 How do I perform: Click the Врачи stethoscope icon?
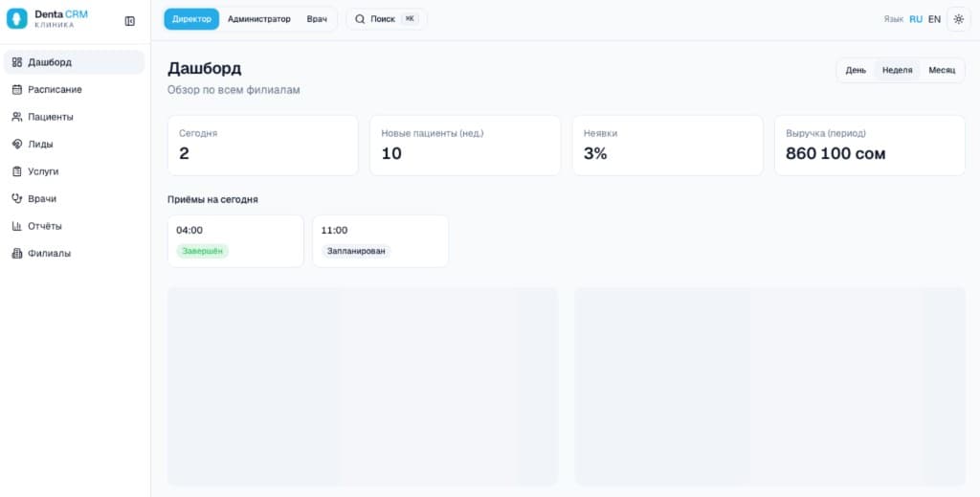point(17,199)
